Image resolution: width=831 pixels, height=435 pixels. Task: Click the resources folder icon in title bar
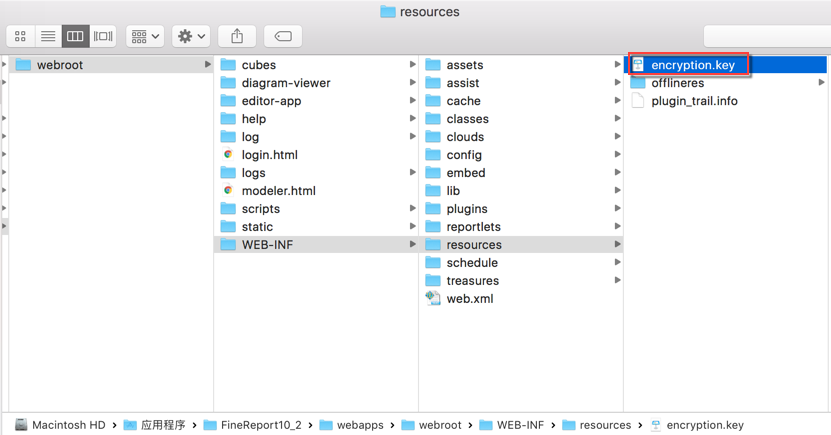point(388,12)
